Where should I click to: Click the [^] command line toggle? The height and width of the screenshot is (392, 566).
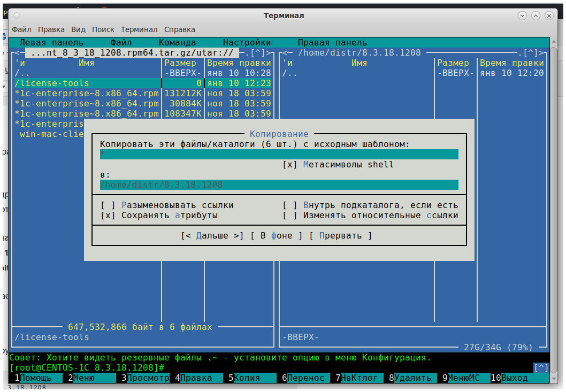(541, 368)
